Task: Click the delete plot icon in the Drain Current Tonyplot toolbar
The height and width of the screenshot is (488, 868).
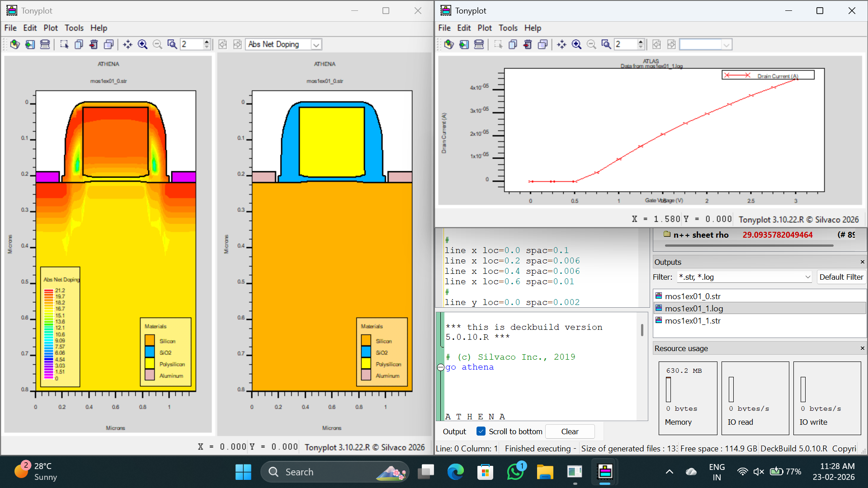Action: pyautogui.click(x=528, y=44)
